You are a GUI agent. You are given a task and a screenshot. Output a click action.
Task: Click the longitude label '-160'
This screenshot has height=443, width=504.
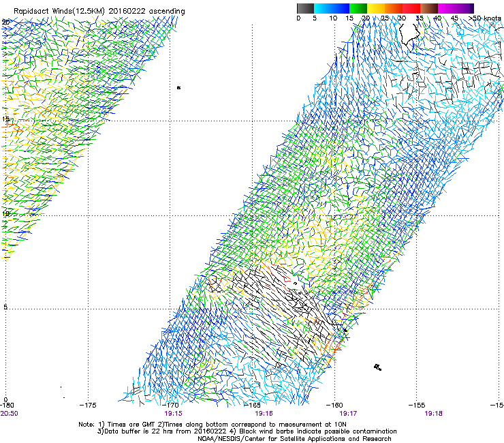click(334, 405)
